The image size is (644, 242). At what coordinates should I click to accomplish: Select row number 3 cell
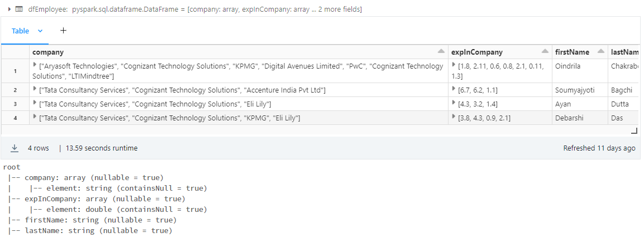click(x=15, y=104)
